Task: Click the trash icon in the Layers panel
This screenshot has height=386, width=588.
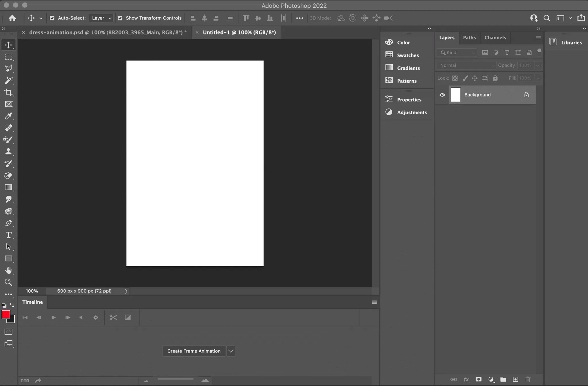Action: click(528, 379)
